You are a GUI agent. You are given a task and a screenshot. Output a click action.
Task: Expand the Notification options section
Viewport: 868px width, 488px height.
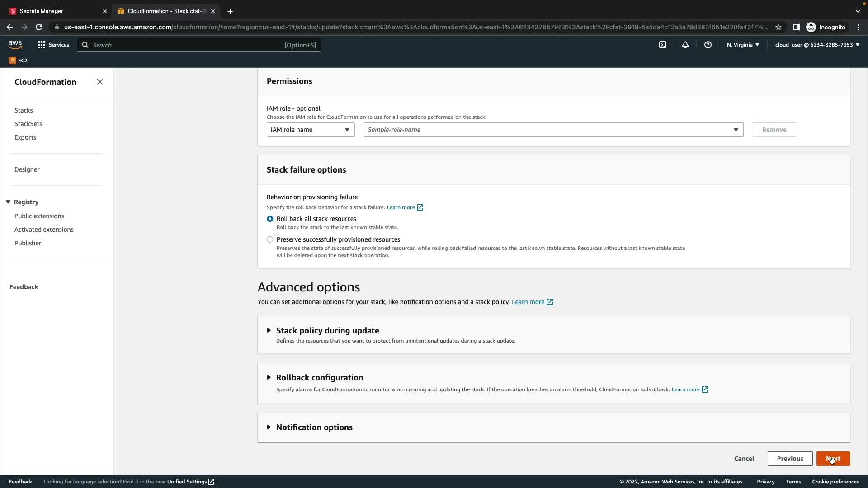pos(314,427)
